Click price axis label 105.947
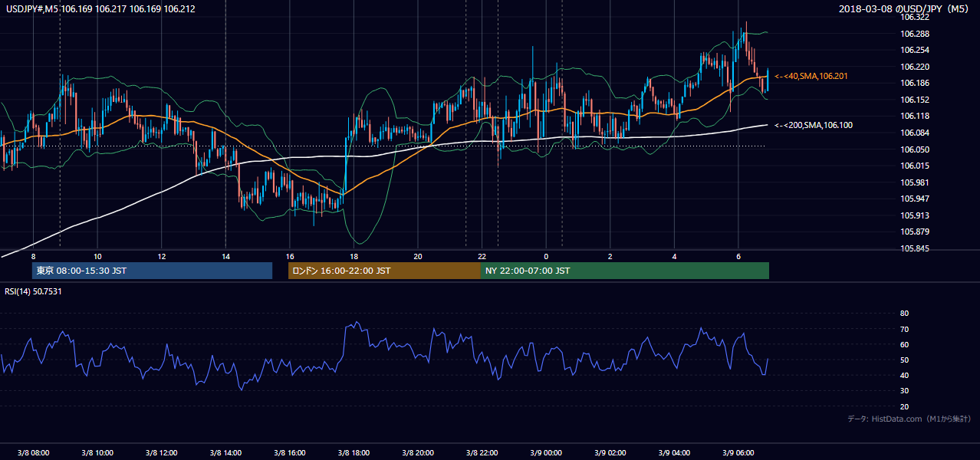 916,199
